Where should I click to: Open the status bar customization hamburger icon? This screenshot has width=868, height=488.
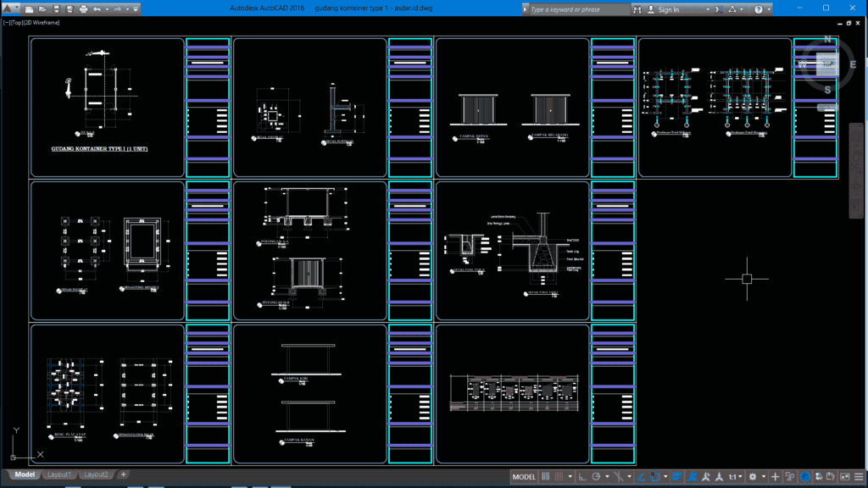pyautogui.click(x=860, y=476)
